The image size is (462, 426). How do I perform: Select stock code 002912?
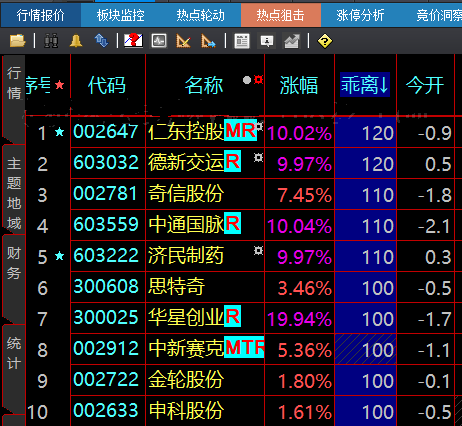(106, 348)
